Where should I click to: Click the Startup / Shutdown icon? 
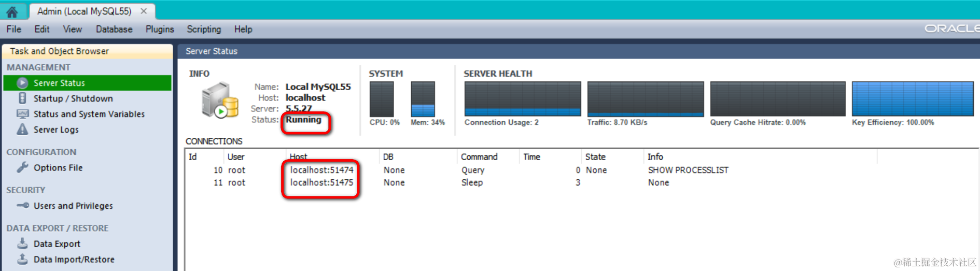[x=22, y=98]
